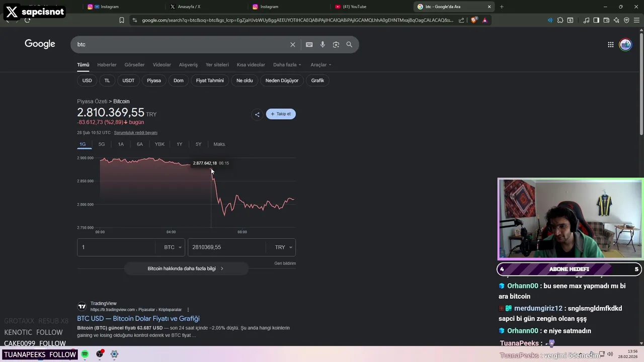
Task: Bookmark this page with bookmark icon
Action: [x=122, y=20]
